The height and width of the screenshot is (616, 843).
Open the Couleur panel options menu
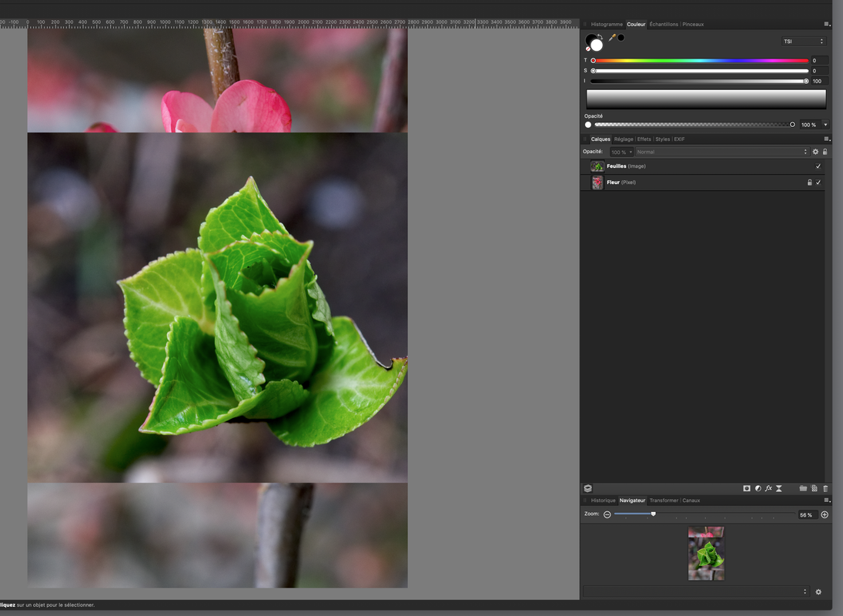[827, 24]
